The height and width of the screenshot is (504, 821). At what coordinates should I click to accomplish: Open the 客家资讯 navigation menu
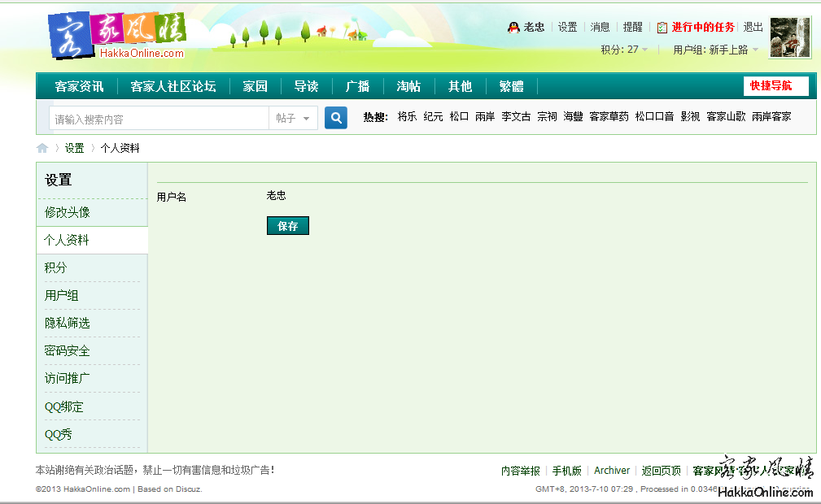79,87
